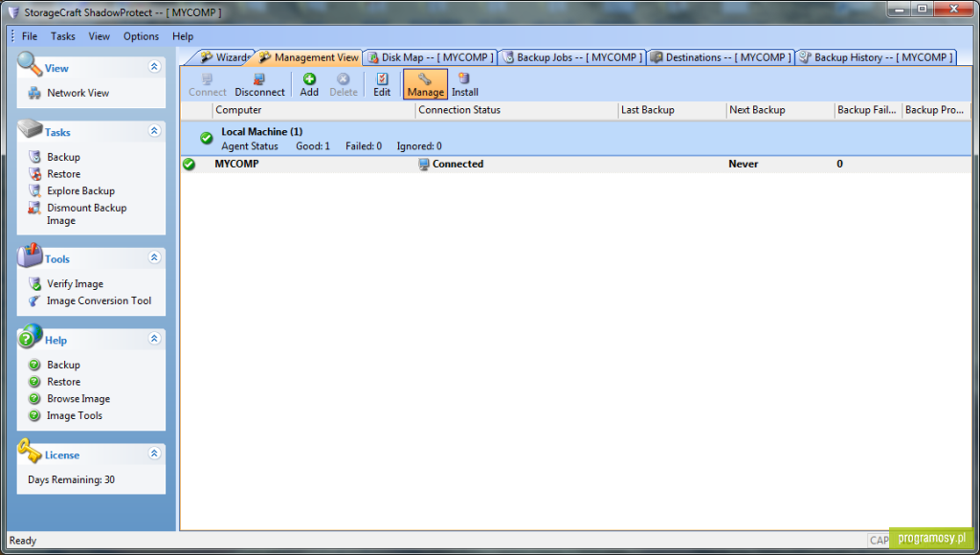Click the Backup icon under Tasks
Viewport: 980px width, 555px height.
34,157
